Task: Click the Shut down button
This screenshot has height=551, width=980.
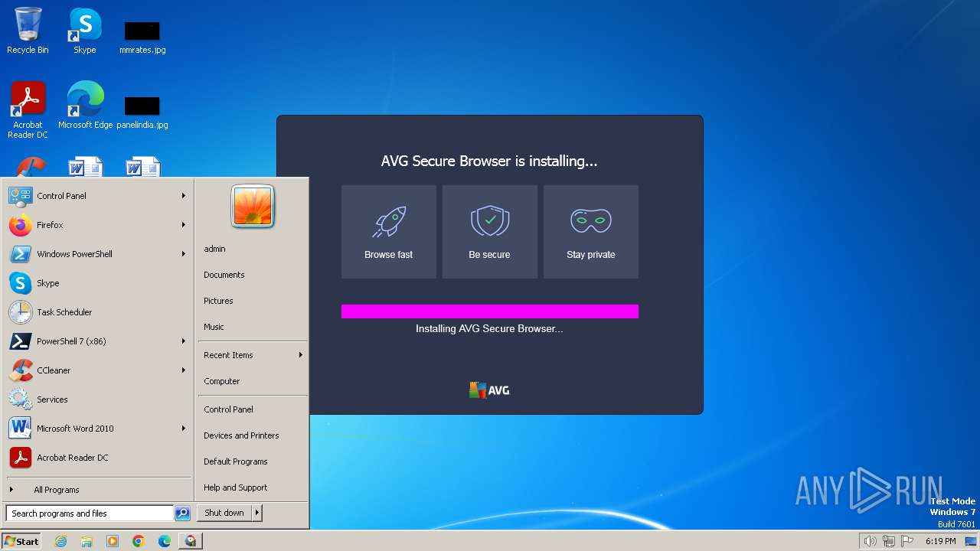Action: 224,513
